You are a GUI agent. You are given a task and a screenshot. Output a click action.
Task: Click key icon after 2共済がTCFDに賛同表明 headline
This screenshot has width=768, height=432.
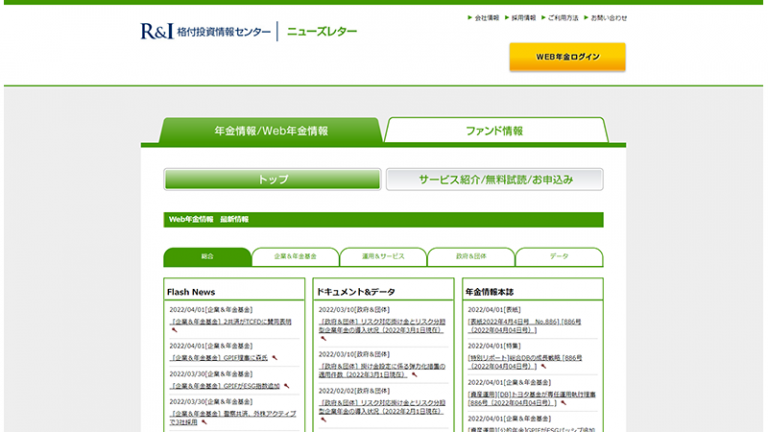(x=174, y=330)
